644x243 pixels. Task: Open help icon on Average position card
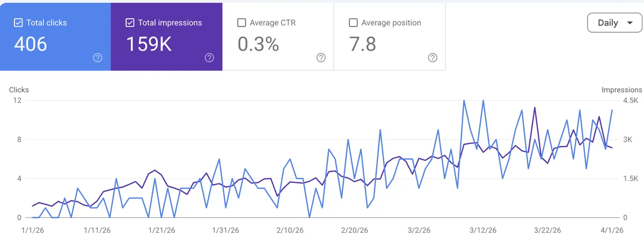point(433,58)
